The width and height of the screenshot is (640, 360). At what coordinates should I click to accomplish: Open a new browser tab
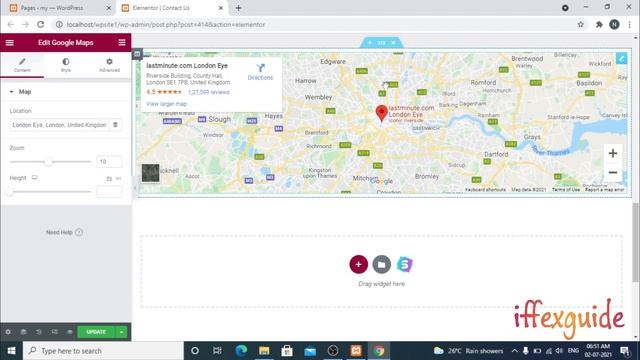point(238,8)
